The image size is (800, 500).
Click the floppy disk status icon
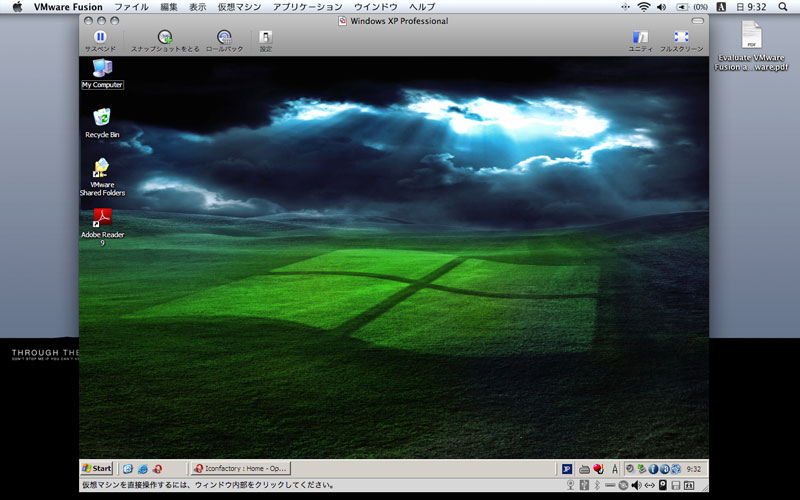676,485
